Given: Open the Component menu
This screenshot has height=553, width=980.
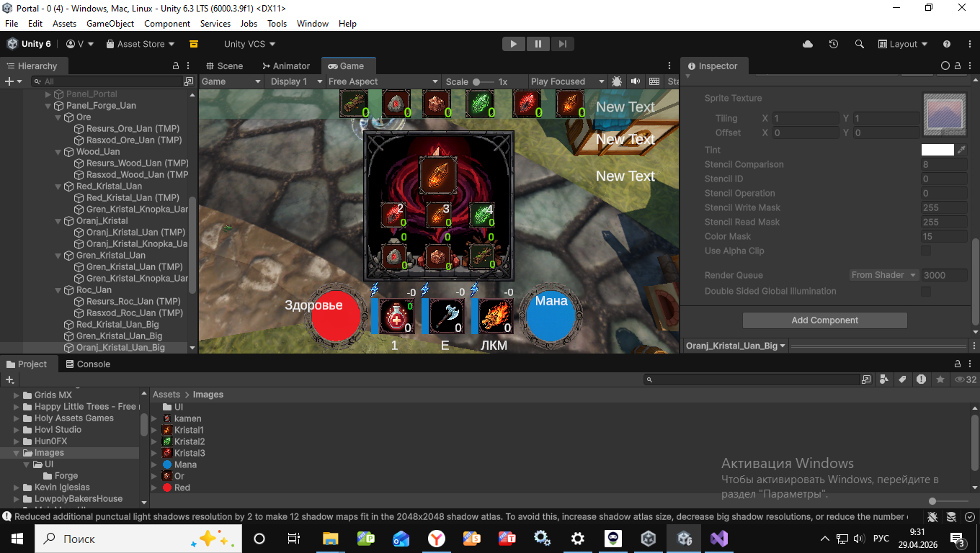Looking at the screenshot, I should (x=167, y=24).
